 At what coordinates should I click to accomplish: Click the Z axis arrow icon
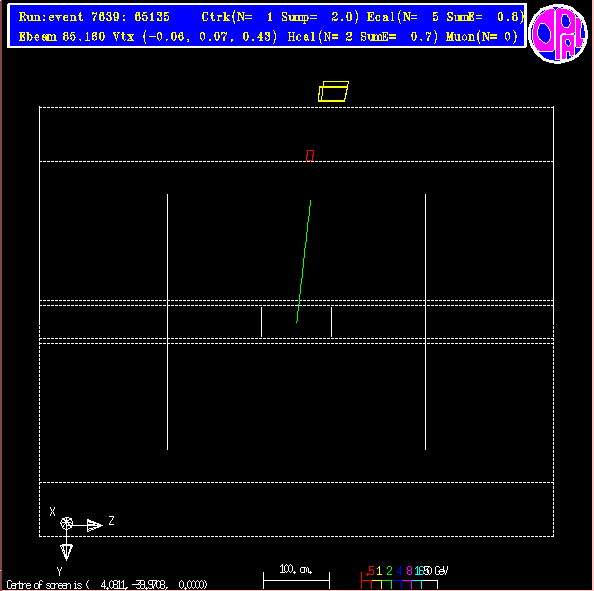(95, 525)
